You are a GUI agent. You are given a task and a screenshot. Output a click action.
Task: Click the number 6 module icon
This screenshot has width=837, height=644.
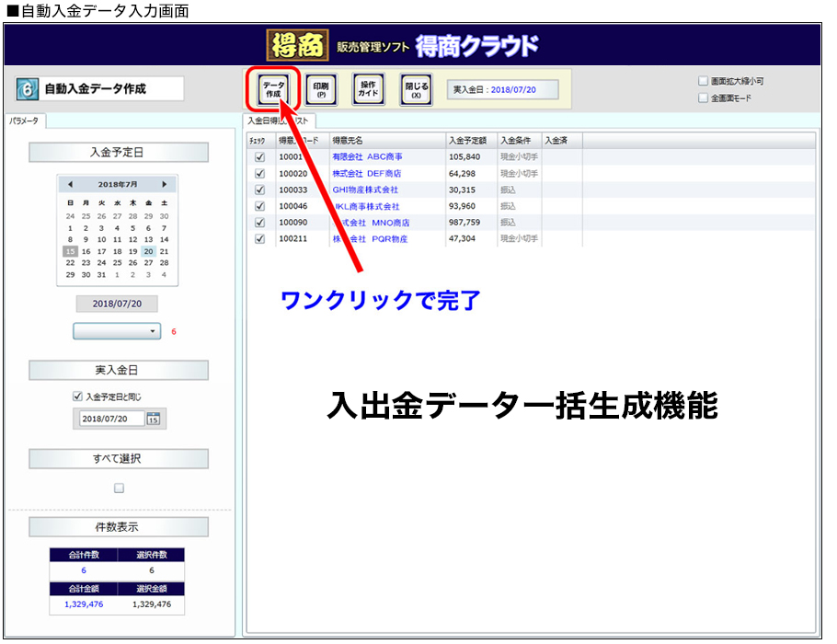(27, 88)
